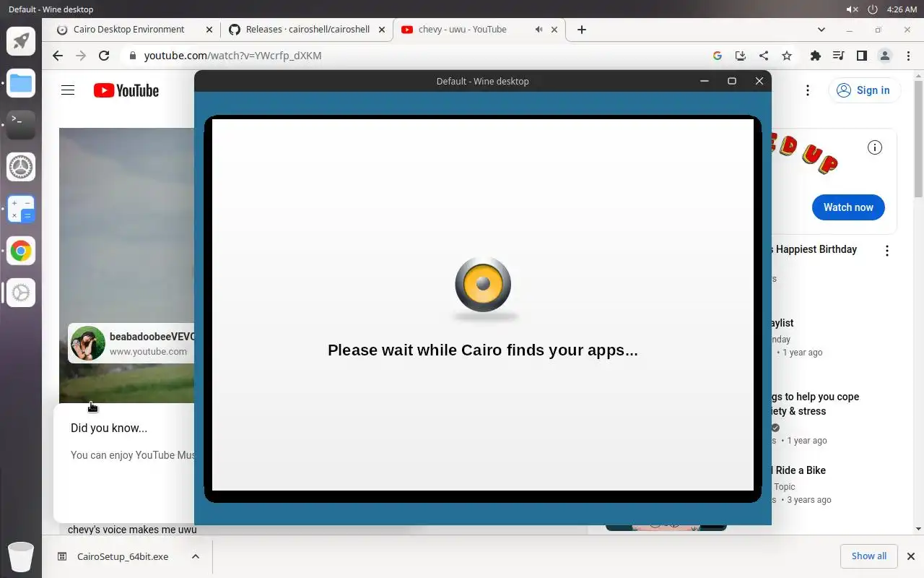924x578 pixels.
Task: Open songs to help you cope video
Action: [815, 404]
